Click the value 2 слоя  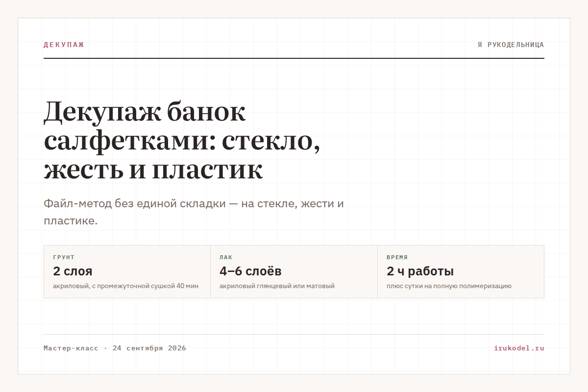73,271
